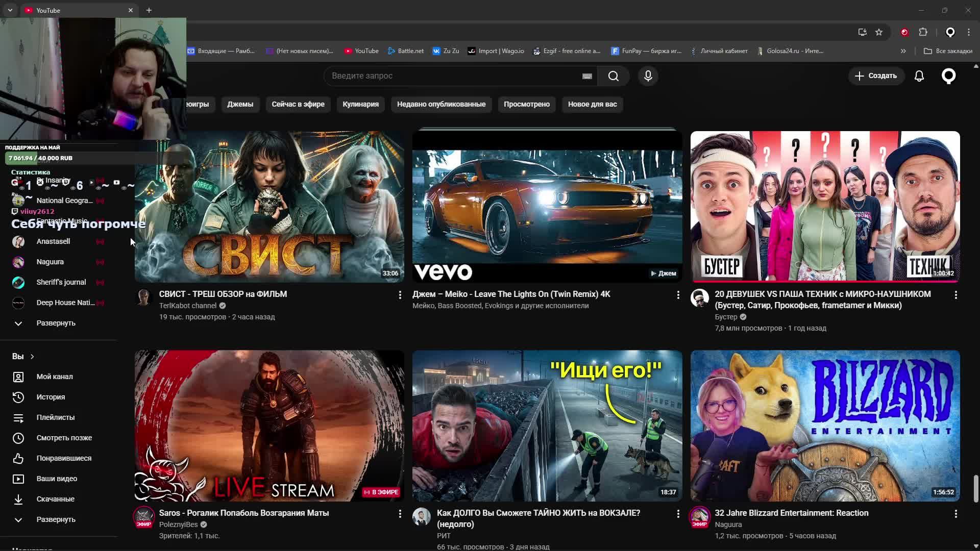Click the Создать button

876,76
